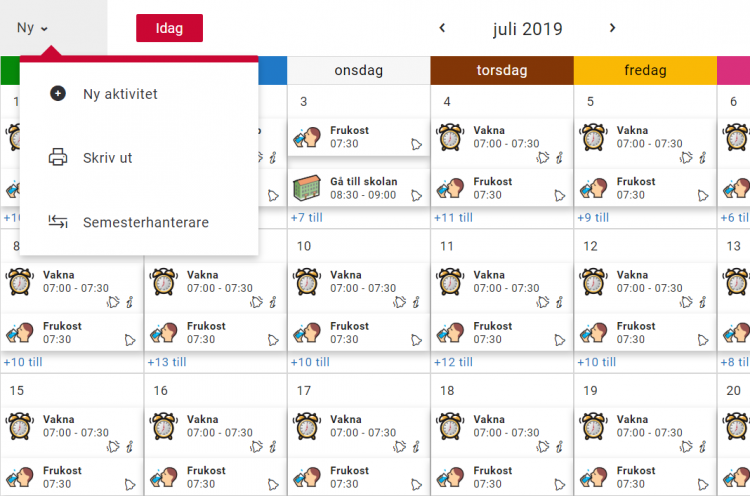Screen dimensions: 750x496
Task: Open the Gå till skolan activity
Action: pos(364,182)
